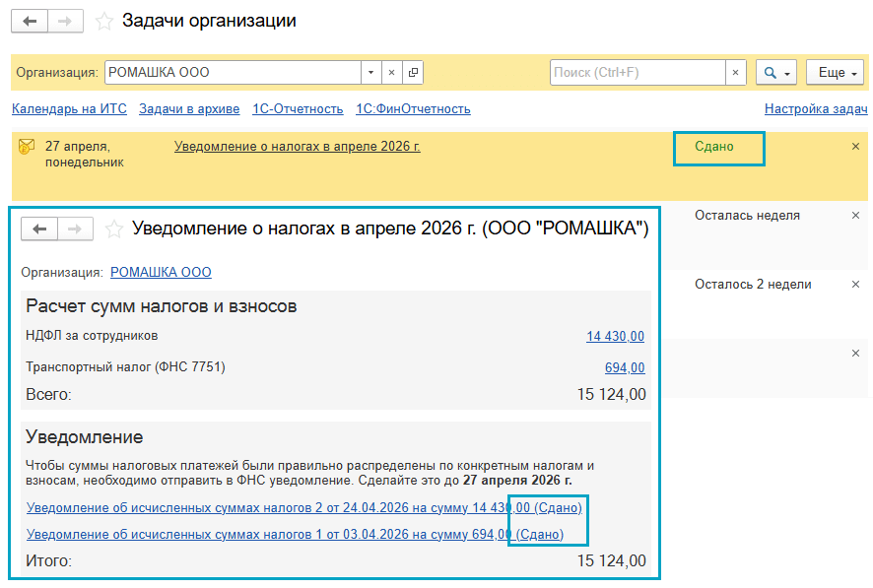Clear the search field

(x=735, y=72)
